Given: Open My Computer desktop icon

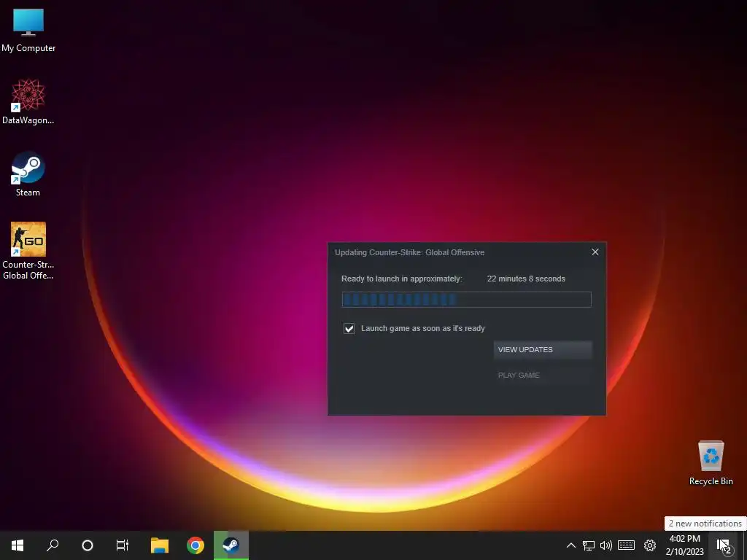Looking at the screenshot, I should [x=28, y=29].
